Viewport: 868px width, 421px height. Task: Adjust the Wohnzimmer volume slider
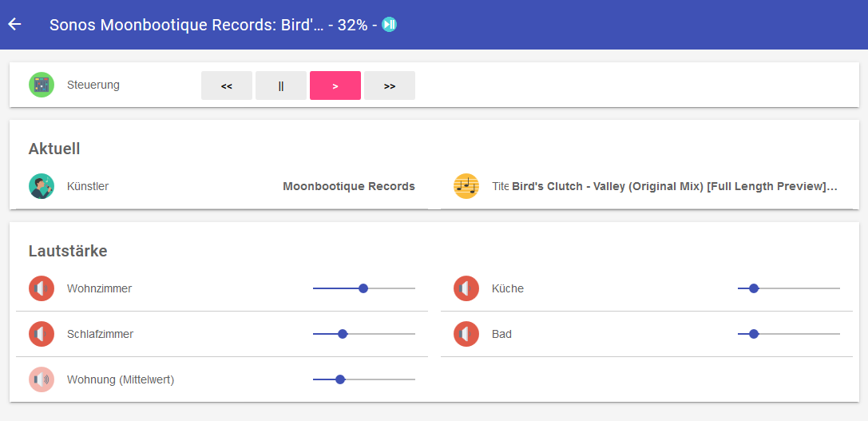click(x=363, y=288)
